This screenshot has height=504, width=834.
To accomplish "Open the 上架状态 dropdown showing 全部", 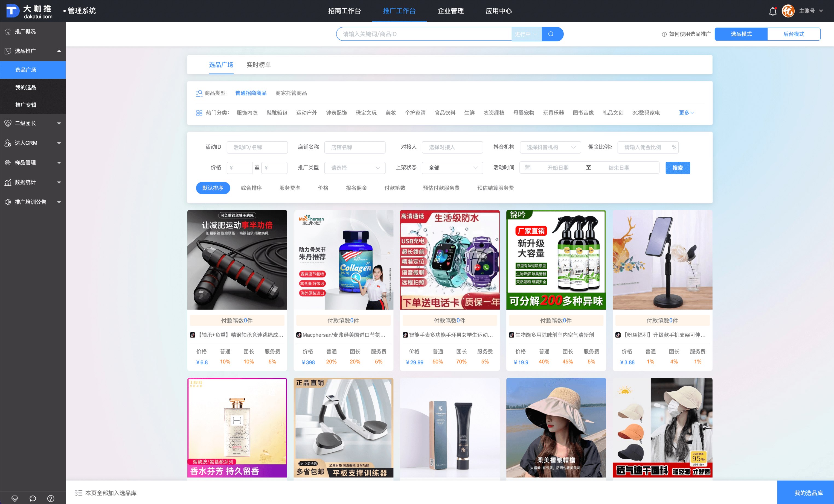I will (x=452, y=168).
